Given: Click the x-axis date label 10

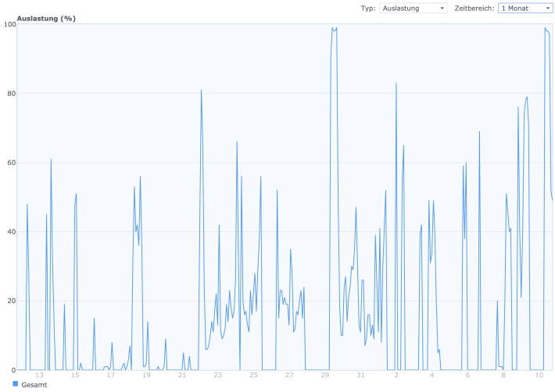Looking at the screenshot, I should [539, 375].
